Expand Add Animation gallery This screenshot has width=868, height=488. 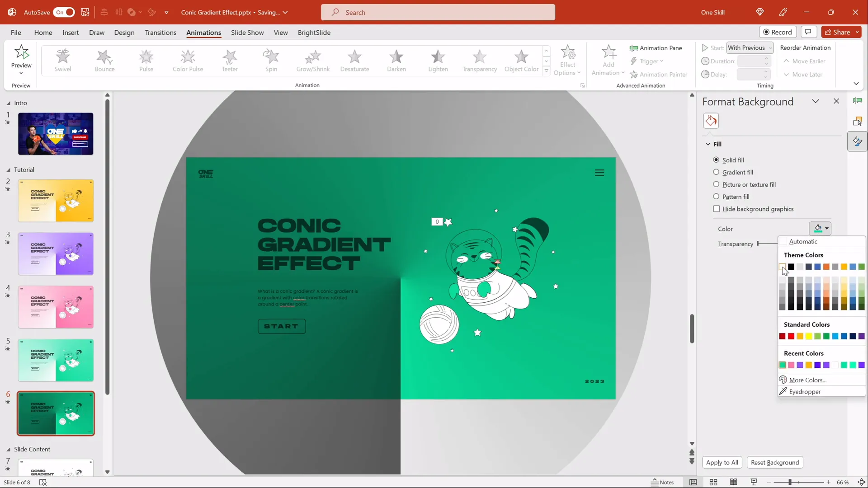[x=608, y=61]
